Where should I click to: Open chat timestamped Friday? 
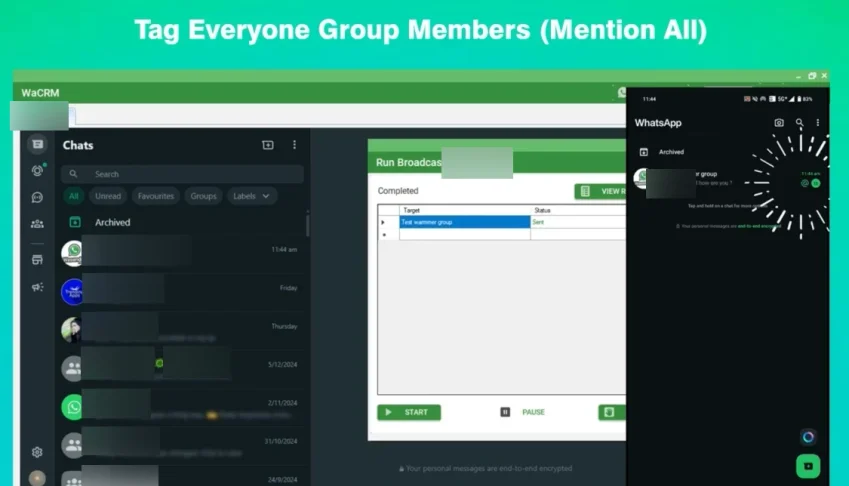(x=182, y=292)
